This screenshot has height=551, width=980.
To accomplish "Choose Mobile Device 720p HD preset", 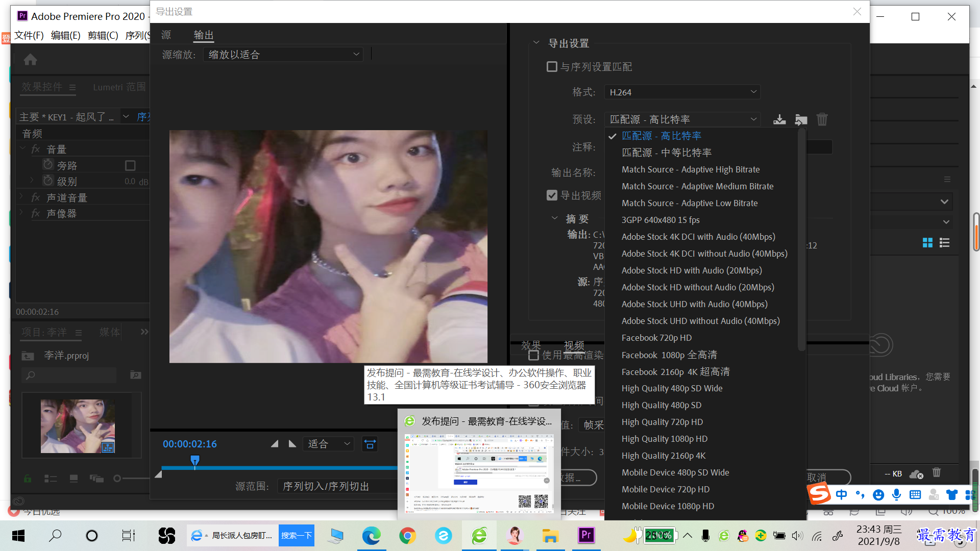I will pyautogui.click(x=666, y=489).
